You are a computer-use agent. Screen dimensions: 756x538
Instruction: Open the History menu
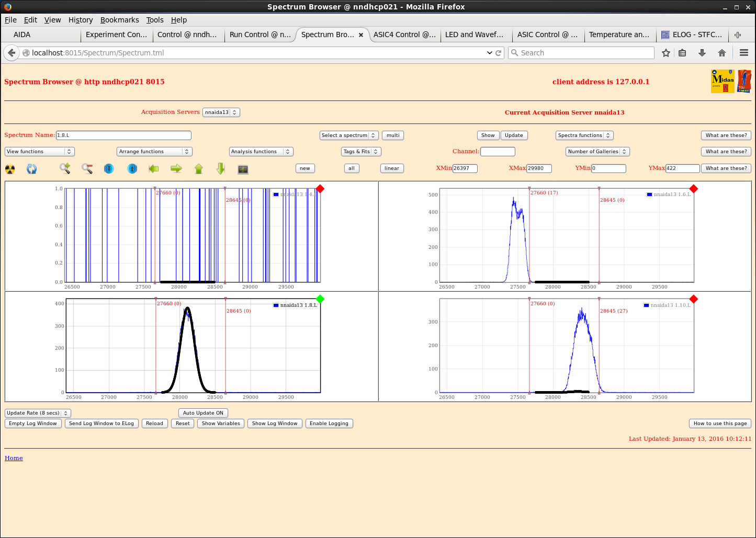(81, 20)
